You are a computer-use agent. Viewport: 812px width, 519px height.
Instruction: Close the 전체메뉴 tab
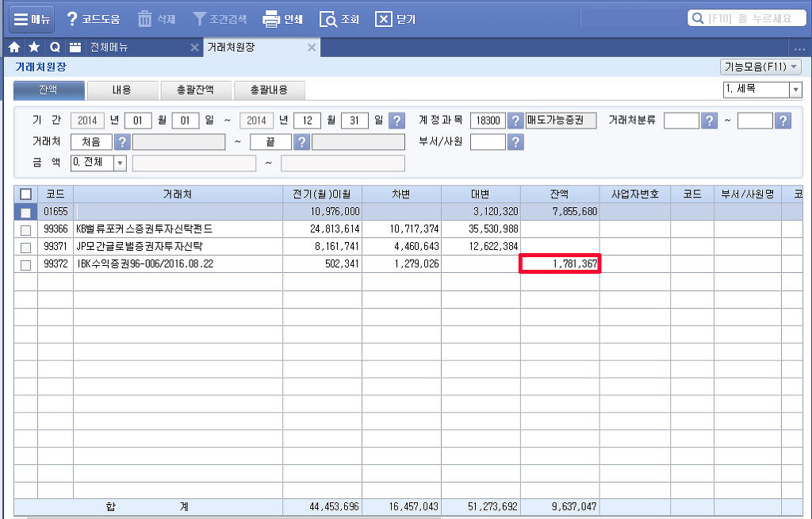(x=195, y=47)
